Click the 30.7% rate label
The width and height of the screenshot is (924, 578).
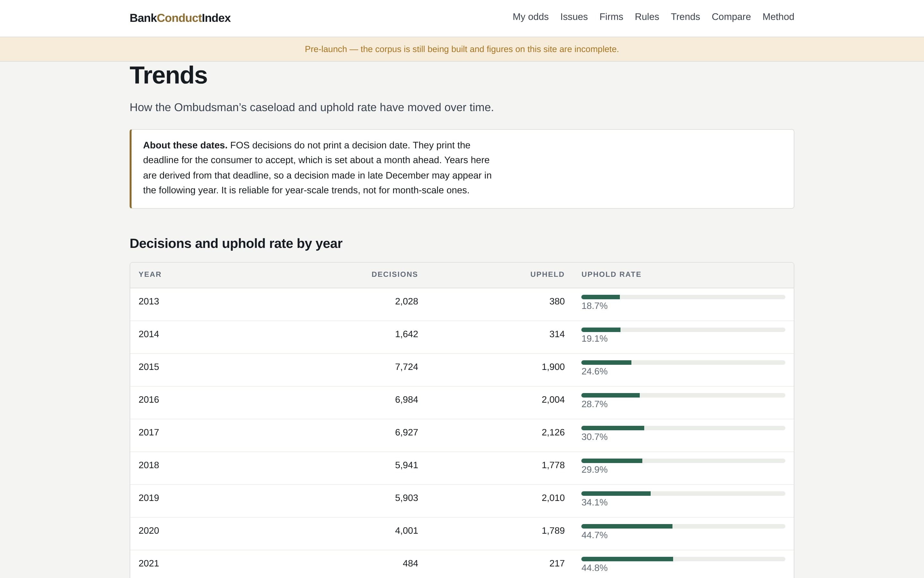pos(594,437)
